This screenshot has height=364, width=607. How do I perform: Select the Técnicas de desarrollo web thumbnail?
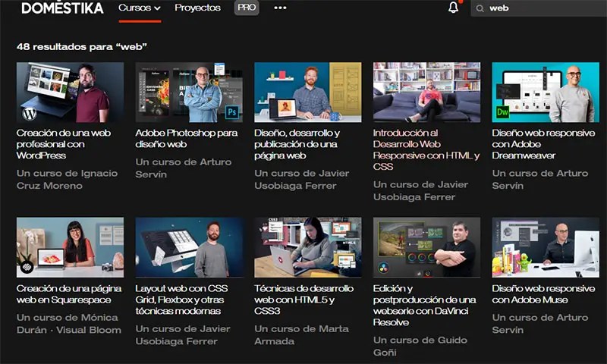[308, 247]
